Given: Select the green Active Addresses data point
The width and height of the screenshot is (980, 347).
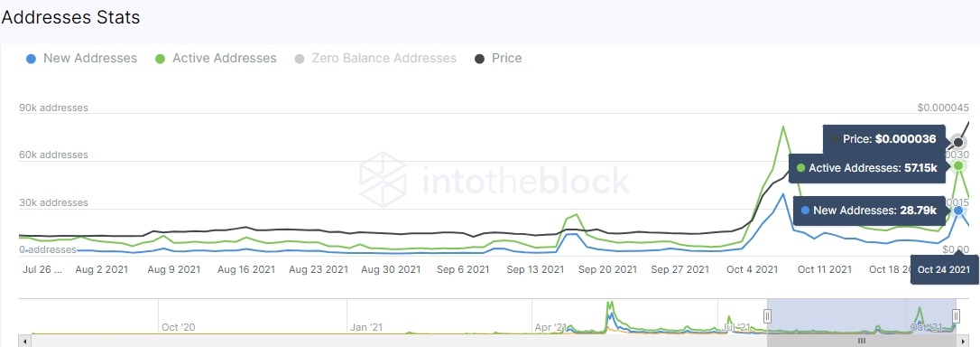Looking at the screenshot, I should [x=958, y=166].
